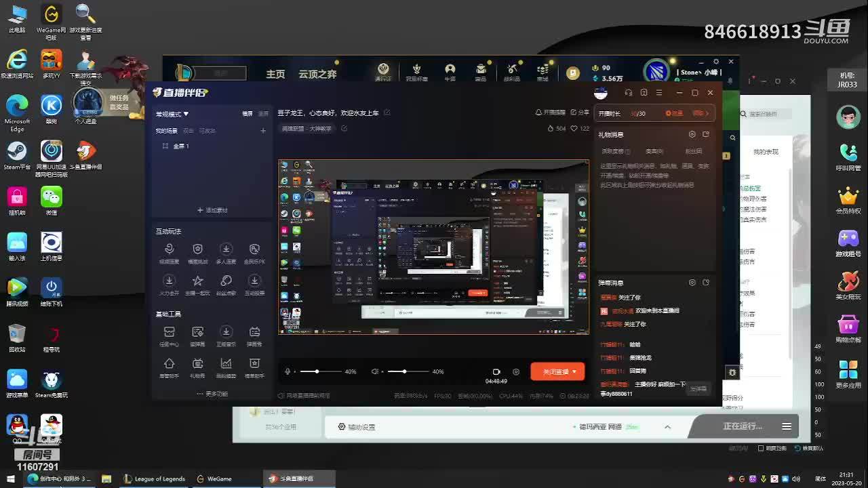The width and height of the screenshot is (868, 488).
Task: Click the 游戏租号 sidebar icon on right
Action: (848, 244)
